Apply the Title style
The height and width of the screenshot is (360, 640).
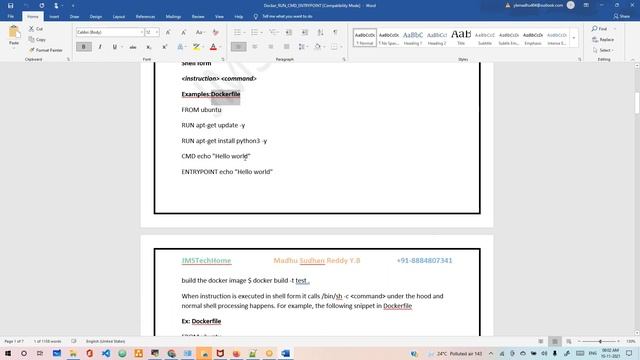click(x=461, y=38)
